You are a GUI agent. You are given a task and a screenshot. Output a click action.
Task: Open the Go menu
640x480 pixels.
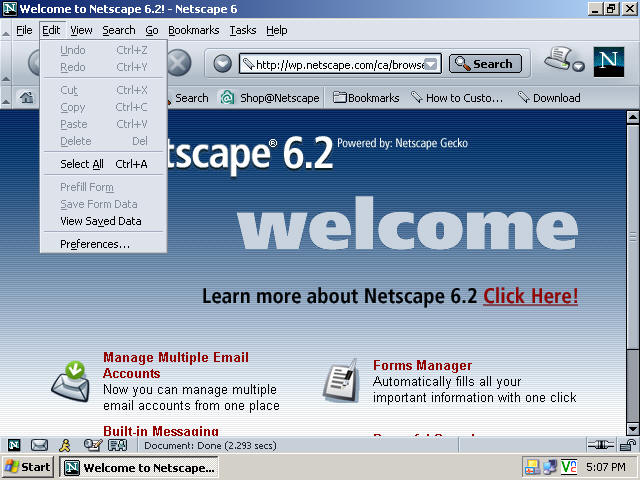tap(152, 30)
